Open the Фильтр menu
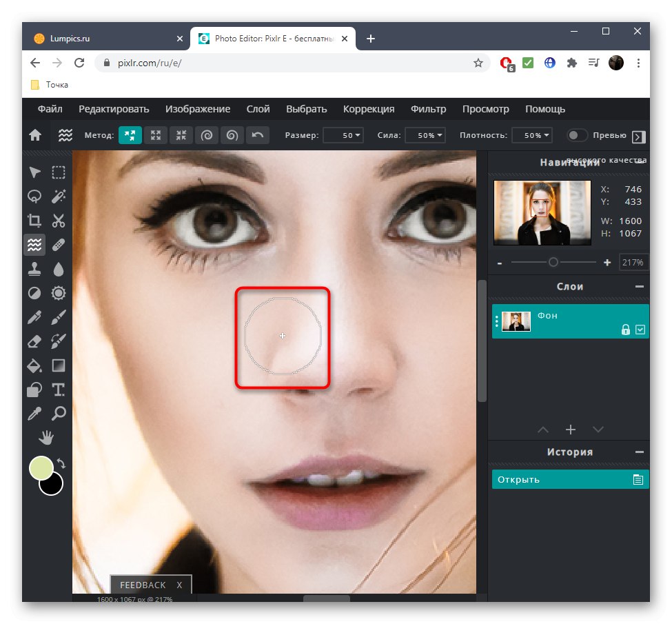Screen dimensions: 672x624 (428, 109)
